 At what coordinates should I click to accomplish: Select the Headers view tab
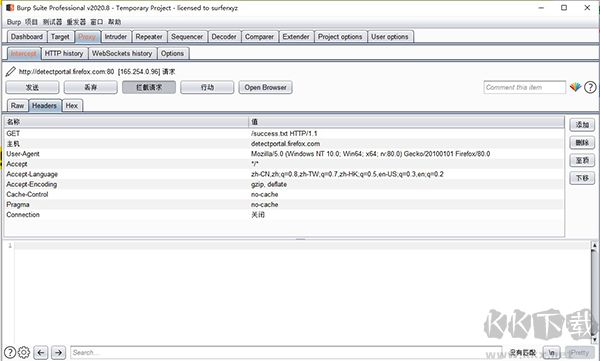[x=44, y=105]
